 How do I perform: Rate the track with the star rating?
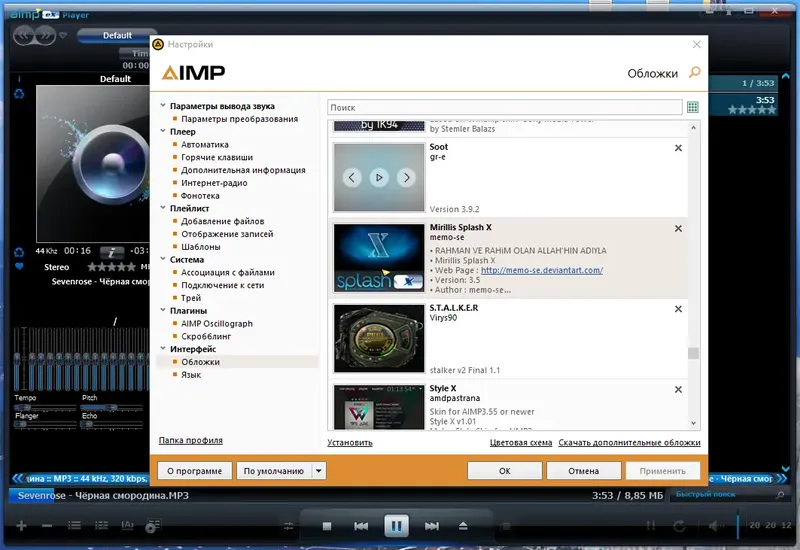click(111, 266)
